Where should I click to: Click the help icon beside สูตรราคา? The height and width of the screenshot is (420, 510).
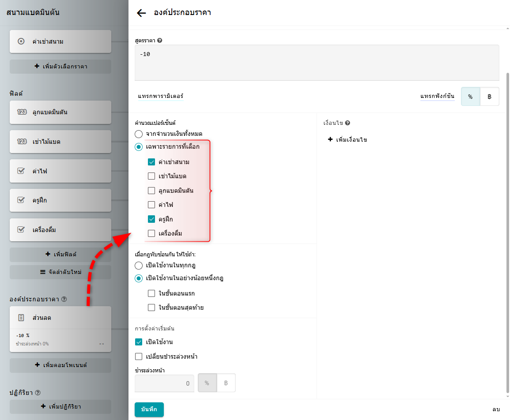tap(159, 40)
